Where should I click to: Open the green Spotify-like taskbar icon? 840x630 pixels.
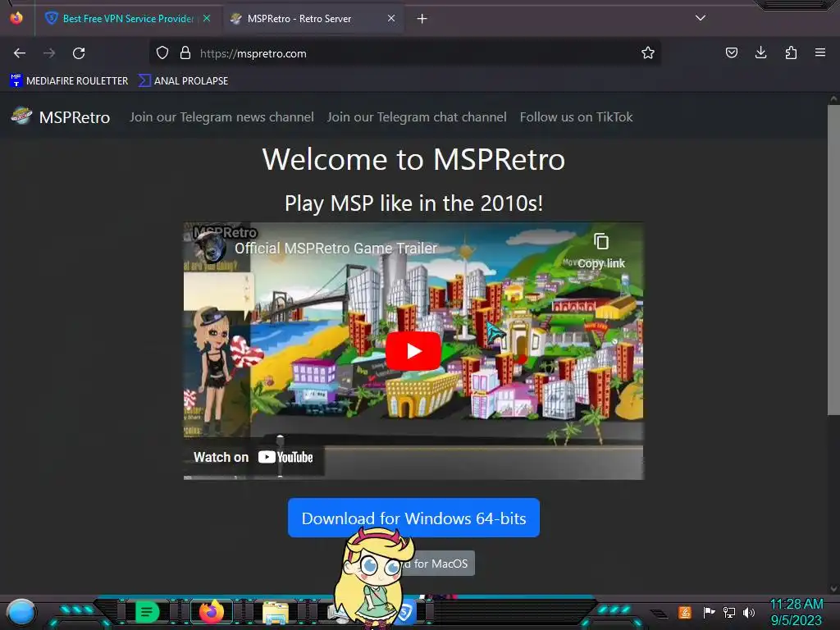147,612
